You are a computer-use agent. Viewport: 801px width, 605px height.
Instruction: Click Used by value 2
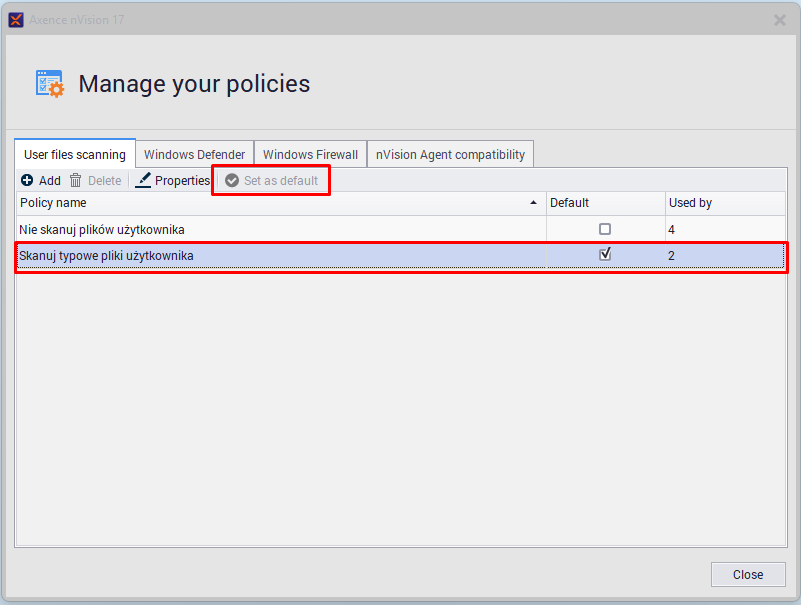pyautogui.click(x=671, y=255)
